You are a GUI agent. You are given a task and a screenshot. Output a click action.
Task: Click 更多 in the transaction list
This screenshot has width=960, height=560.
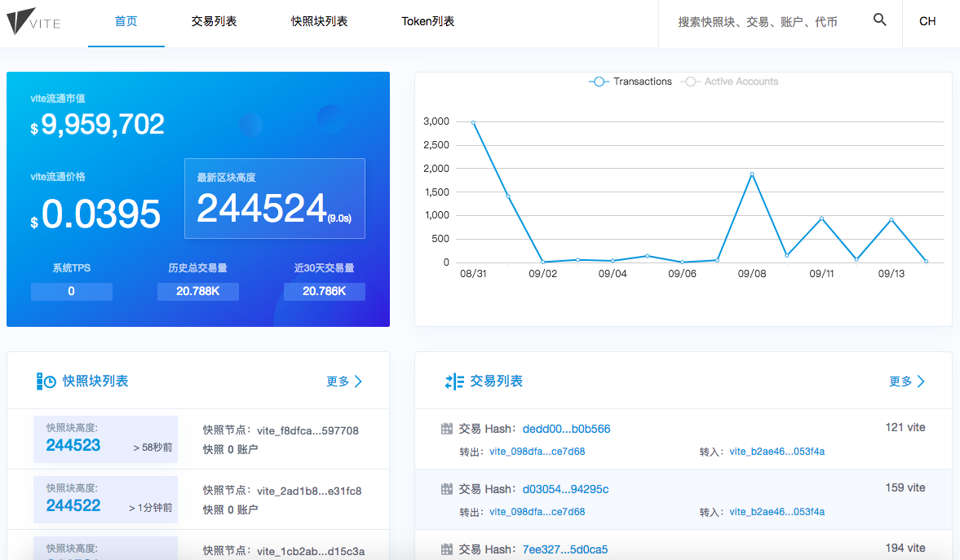click(900, 381)
